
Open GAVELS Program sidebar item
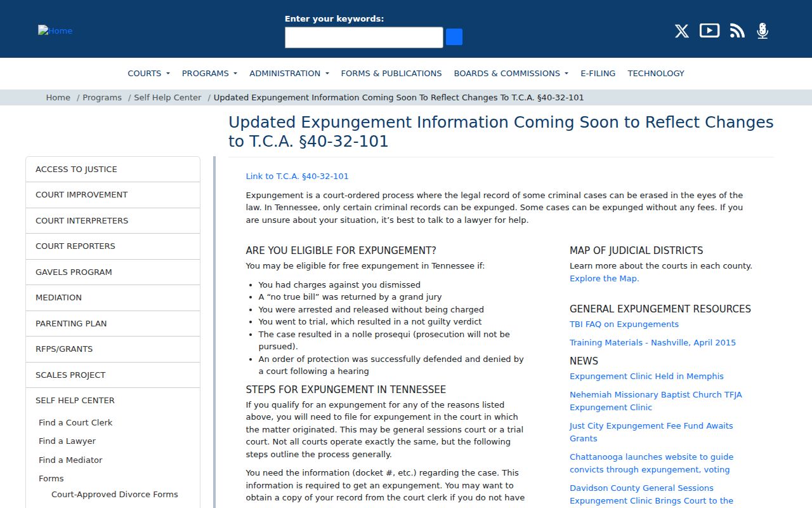[113, 272]
